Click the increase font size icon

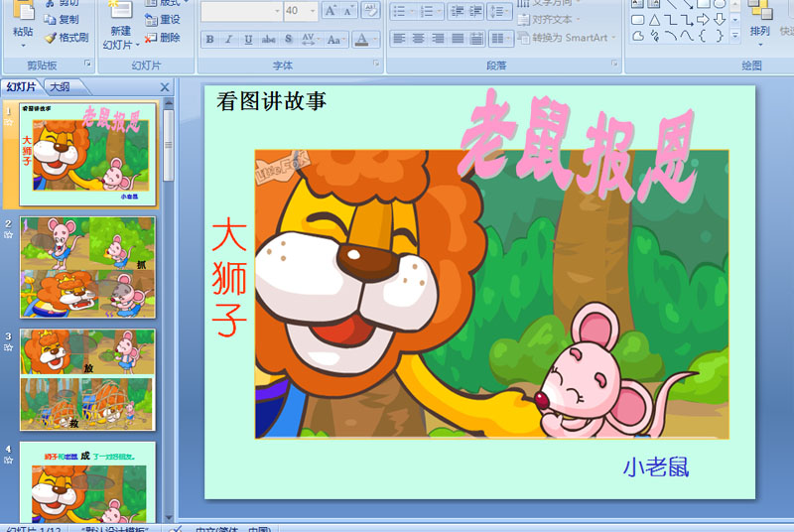(330, 10)
